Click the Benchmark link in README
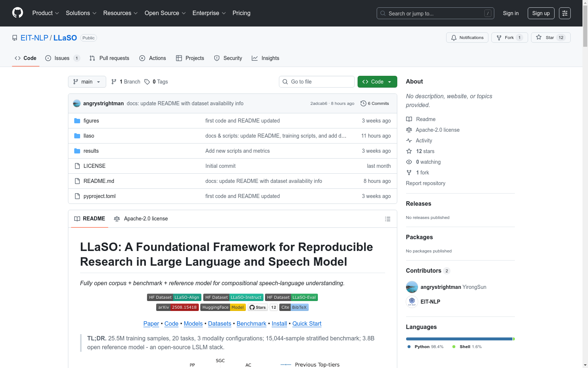This screenshot has width=588, height=368. coord(251,323)
